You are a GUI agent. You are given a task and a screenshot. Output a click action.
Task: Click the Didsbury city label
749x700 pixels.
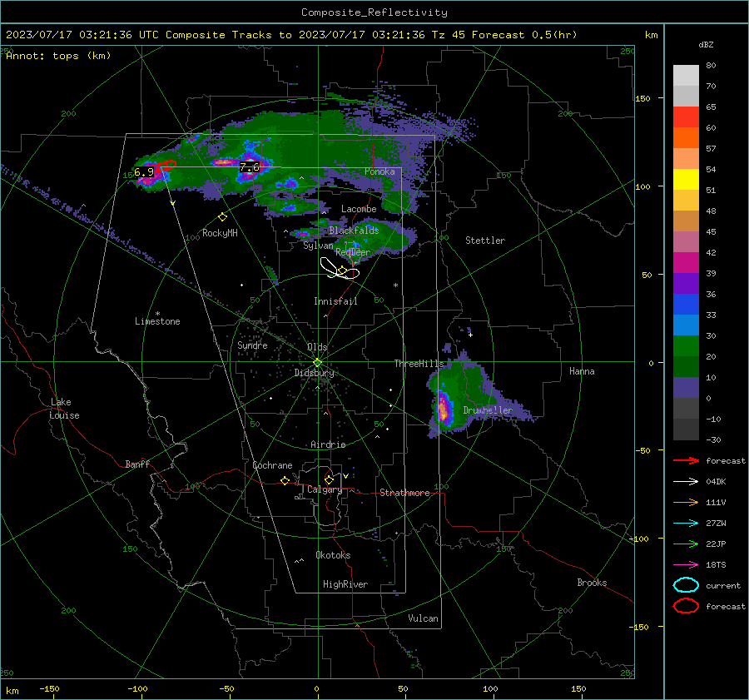314,373
